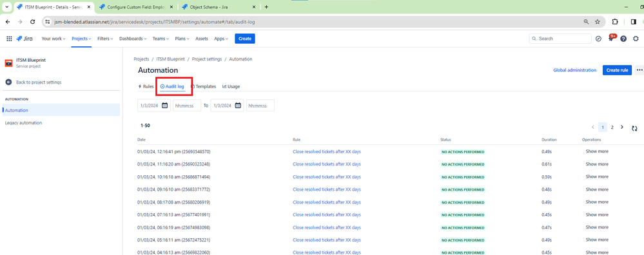This screenshot has height=255, width=644.
Task: Open the Global administration link
Action: [574, 70]
